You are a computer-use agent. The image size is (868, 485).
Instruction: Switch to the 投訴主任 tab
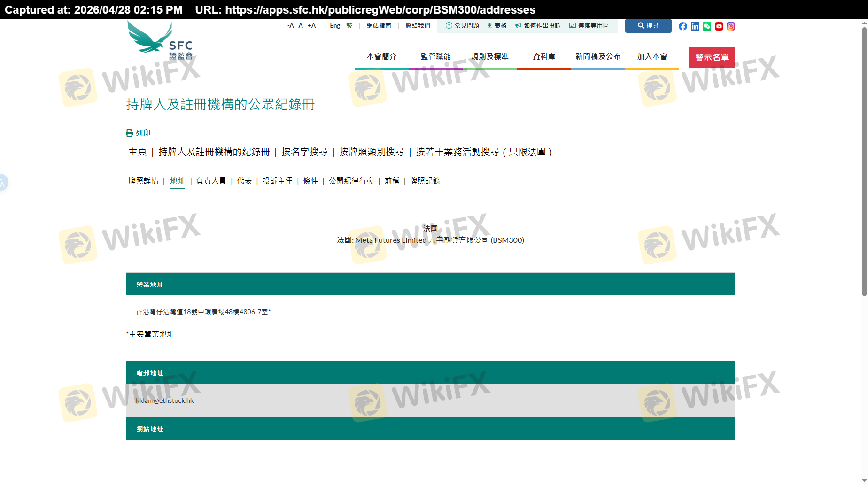[277, 181]
